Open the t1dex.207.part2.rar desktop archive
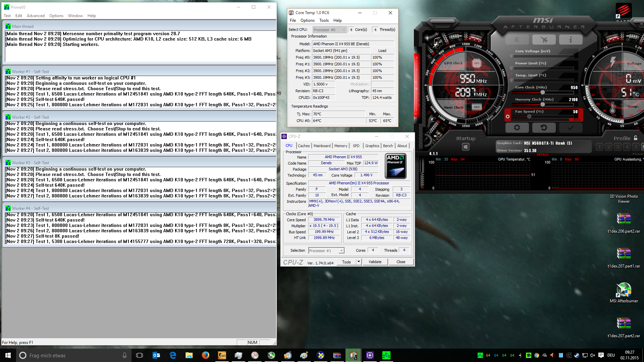 coord(624,327)
